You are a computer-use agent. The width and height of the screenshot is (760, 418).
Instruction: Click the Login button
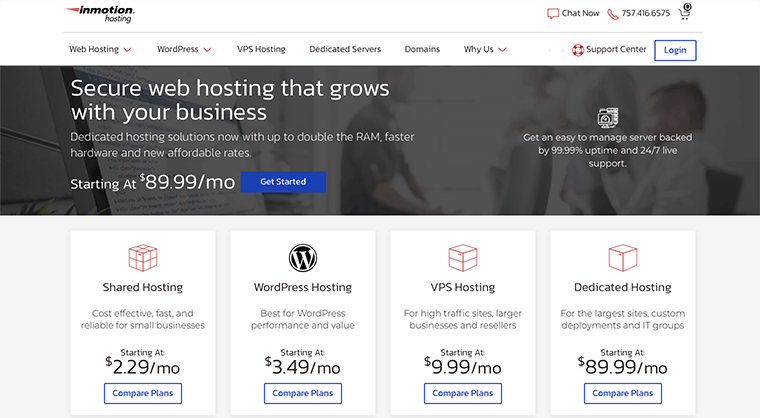(x=675, y=50)
